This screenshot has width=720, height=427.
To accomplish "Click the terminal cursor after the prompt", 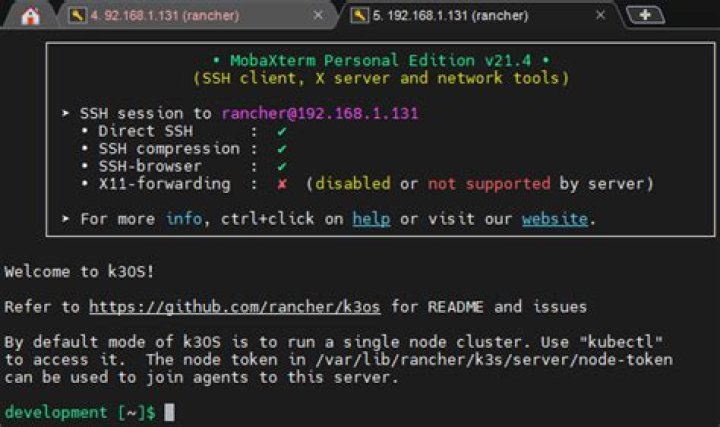I will coord(169,412).
